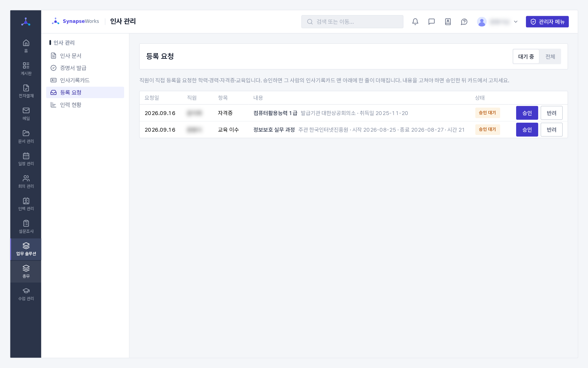The width and height of the screenshot is (588, 368).
Task: Select 등록 요청 in the side menu
Action: pos(85,92)
